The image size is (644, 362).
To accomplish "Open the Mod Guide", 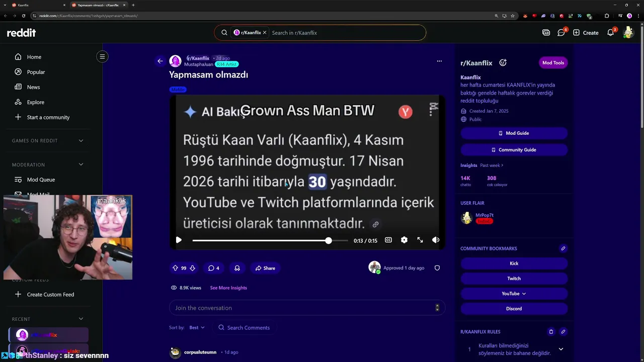I will (514, 133).
